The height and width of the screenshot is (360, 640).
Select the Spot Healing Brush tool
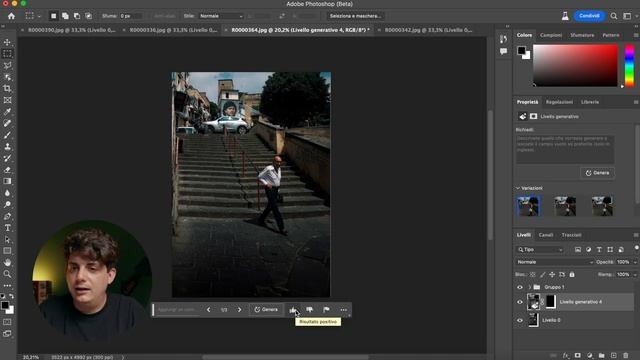click(7, 123)
